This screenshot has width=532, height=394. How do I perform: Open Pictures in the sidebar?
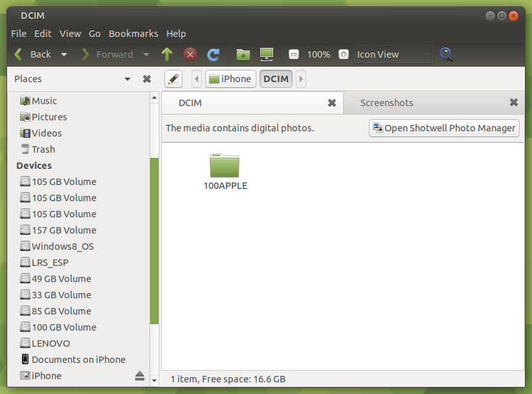[43, 117]
